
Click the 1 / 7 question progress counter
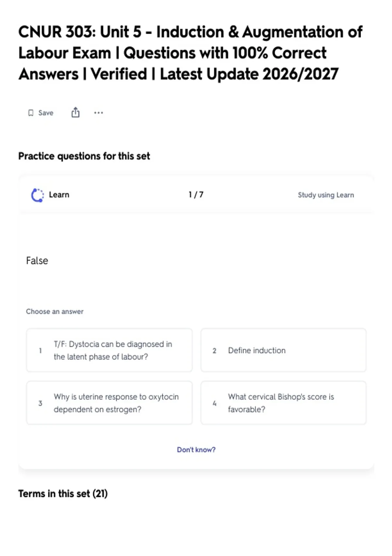click(x=196, y=195)
